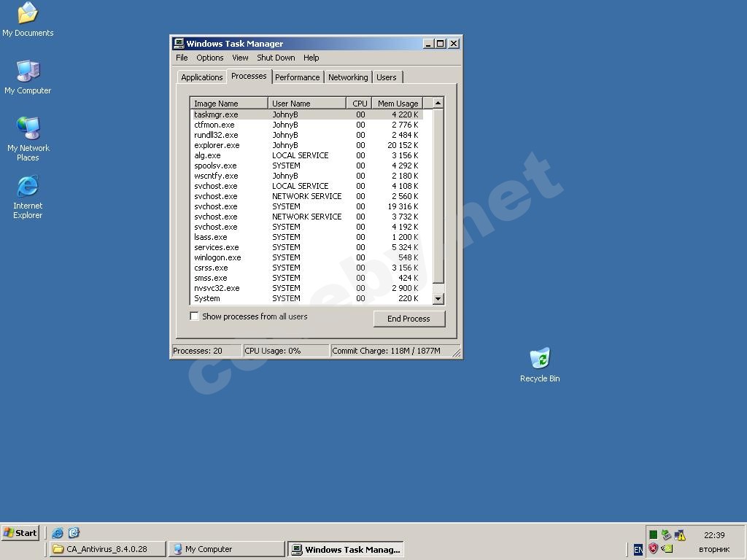The image size is (747, 560).
Task: Click the network connection warning tray icon
Action: (680, 535)
